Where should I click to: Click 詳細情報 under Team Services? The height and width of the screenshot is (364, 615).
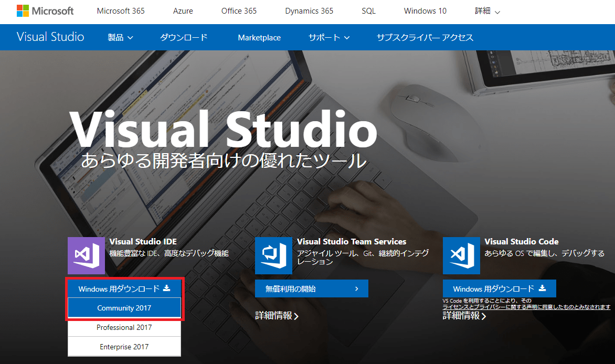[x=277, y=316]
